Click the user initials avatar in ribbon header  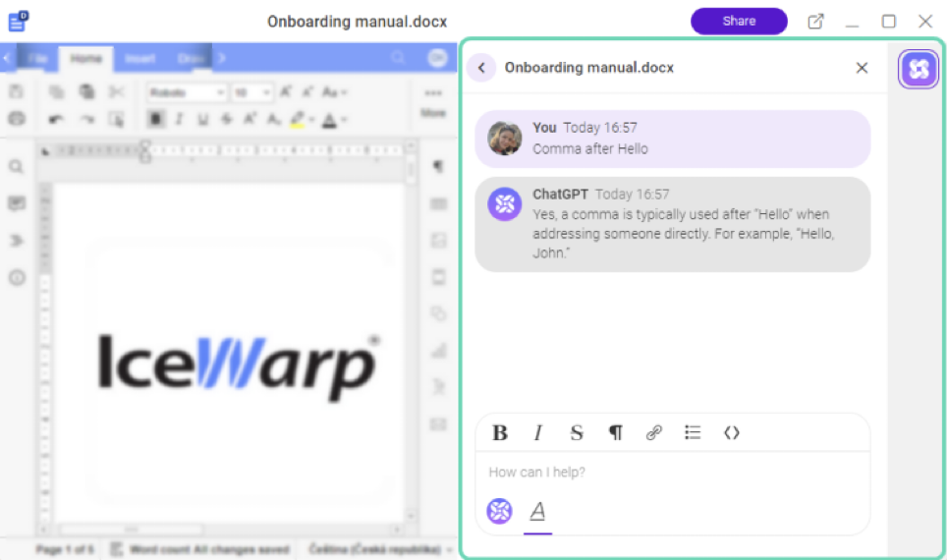click(x=437, y=58)
